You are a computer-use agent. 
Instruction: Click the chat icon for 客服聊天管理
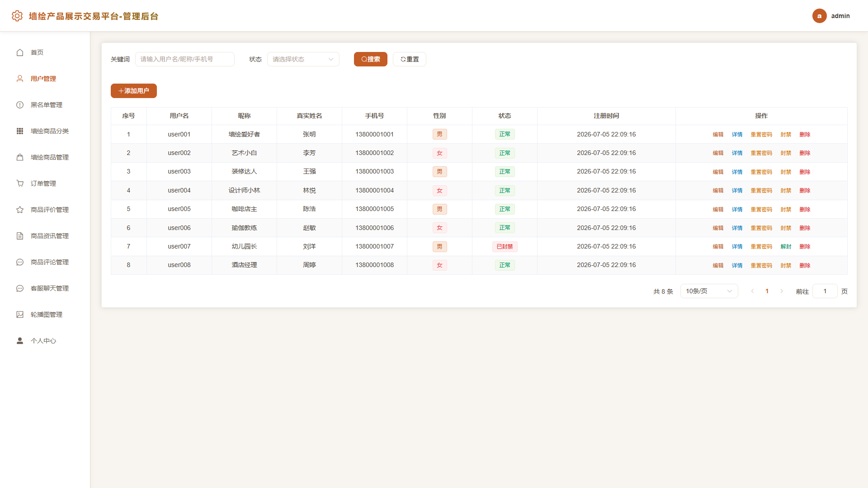(x=20, y=288)
